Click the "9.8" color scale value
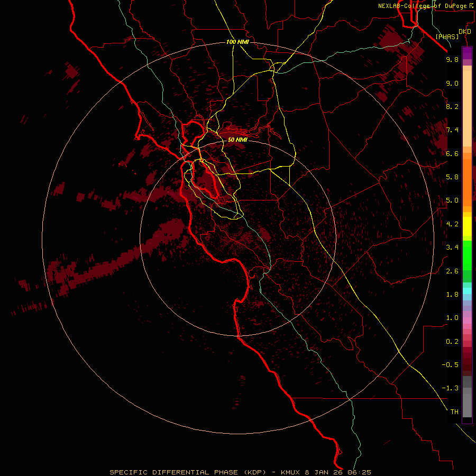Image resolution: width=476 pixels, height=476 pixels. pos(452,59)
